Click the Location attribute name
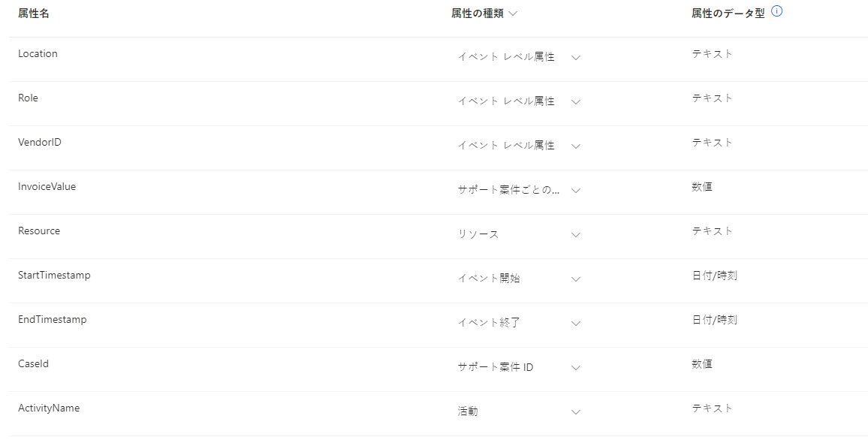Image resolution: width=868 pixels, height=440 pixels. [x=38, y=53]
